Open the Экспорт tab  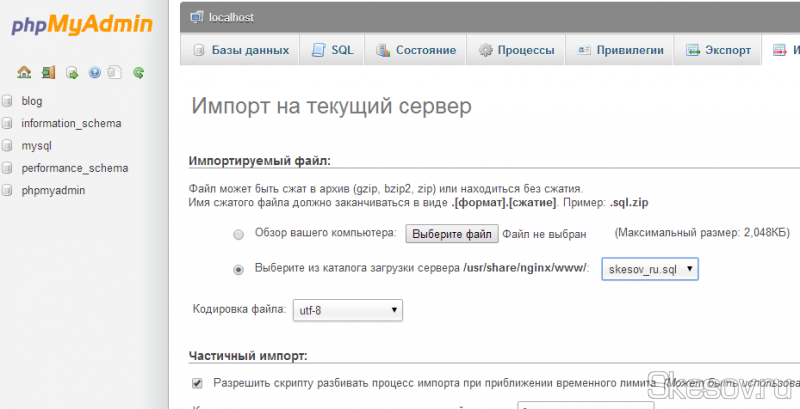click(718, 50)
